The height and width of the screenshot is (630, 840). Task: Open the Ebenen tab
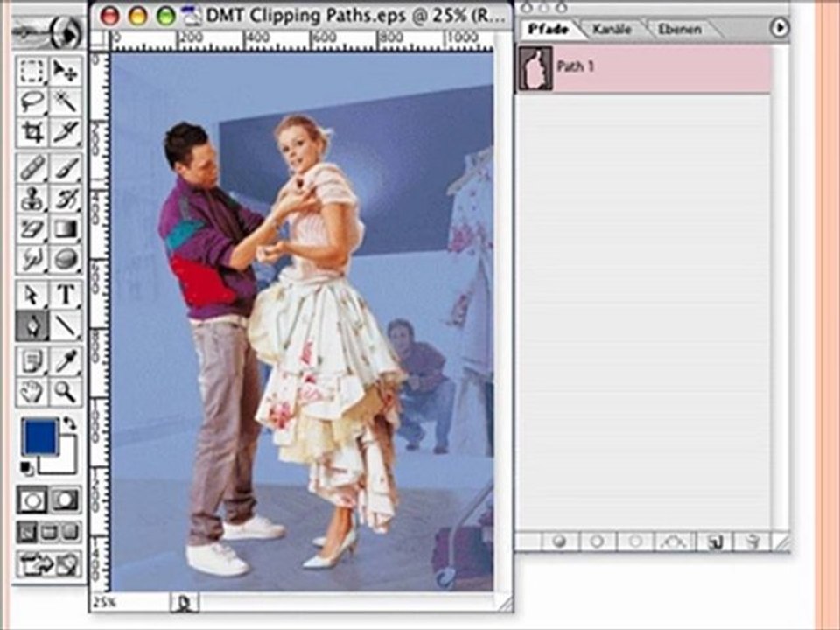point(679,29)
